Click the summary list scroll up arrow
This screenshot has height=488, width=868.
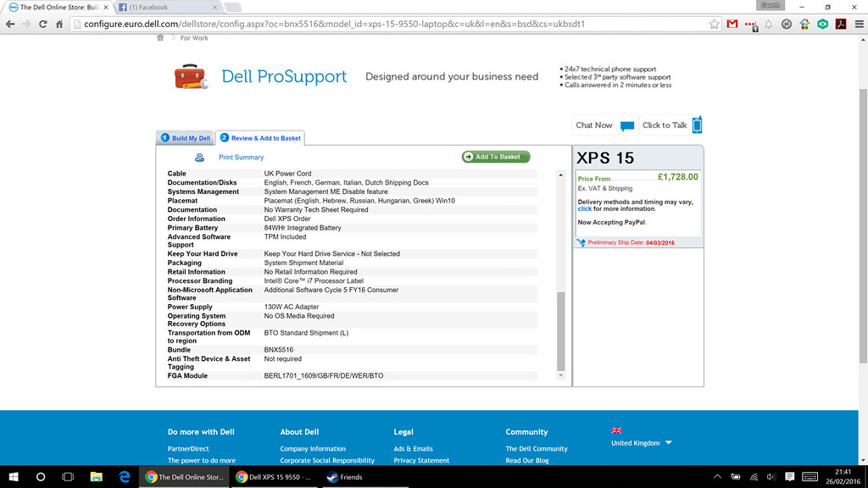pos(561,175)
